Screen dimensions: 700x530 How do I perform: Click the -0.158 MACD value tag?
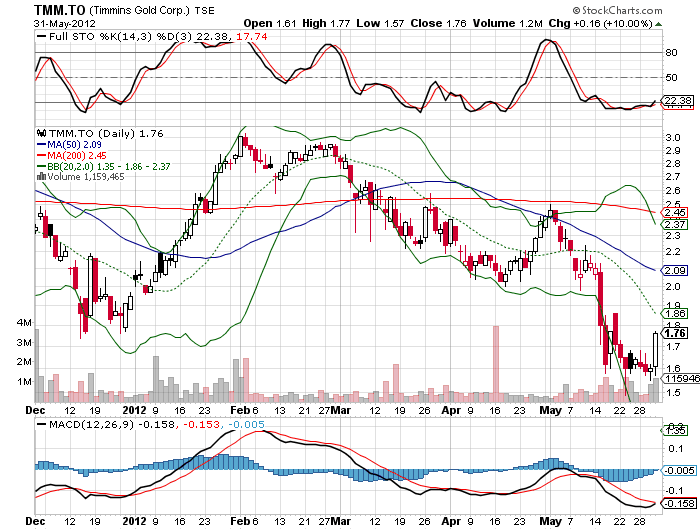[x=679, y=504]
